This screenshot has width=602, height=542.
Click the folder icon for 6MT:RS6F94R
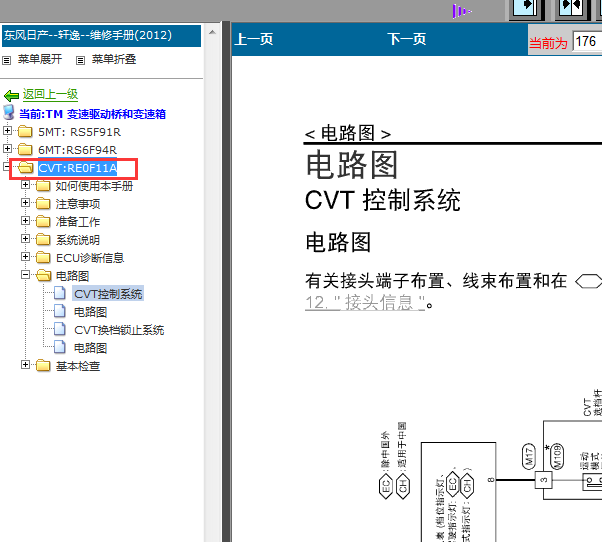(25, 149)
